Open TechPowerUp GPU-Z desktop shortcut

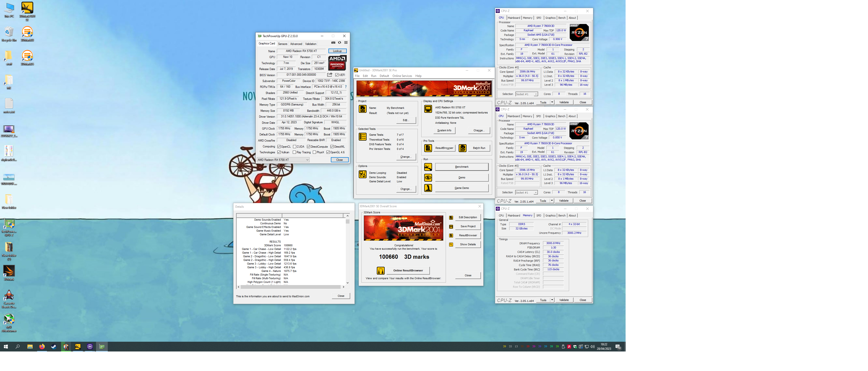point(9,227)
